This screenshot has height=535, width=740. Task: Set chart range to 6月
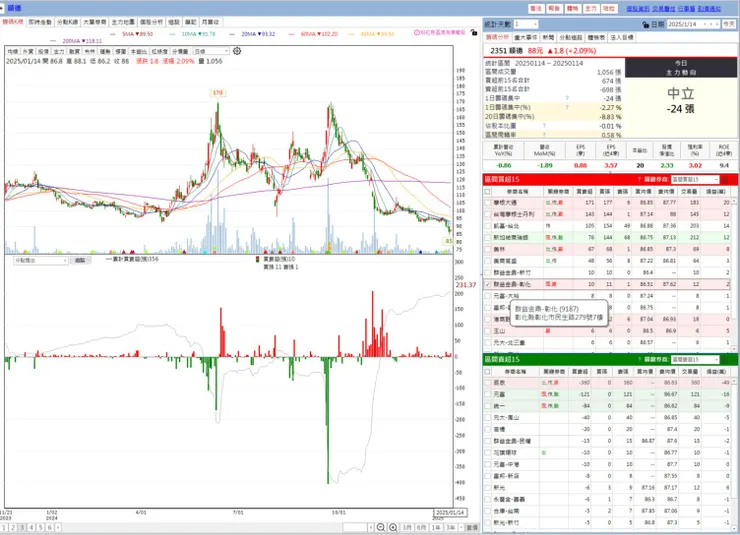(422, 527)
